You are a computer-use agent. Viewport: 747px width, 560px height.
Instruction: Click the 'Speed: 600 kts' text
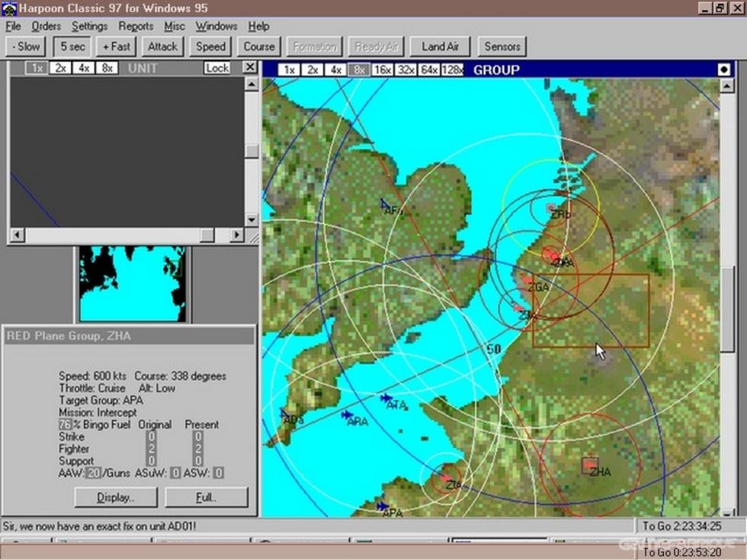(x=92, y=376)
